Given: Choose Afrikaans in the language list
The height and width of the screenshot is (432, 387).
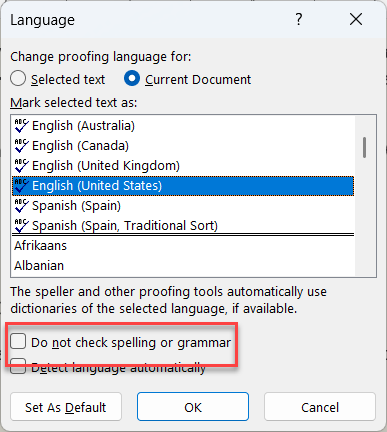Looking at the screenshot, I should point(183,246).
